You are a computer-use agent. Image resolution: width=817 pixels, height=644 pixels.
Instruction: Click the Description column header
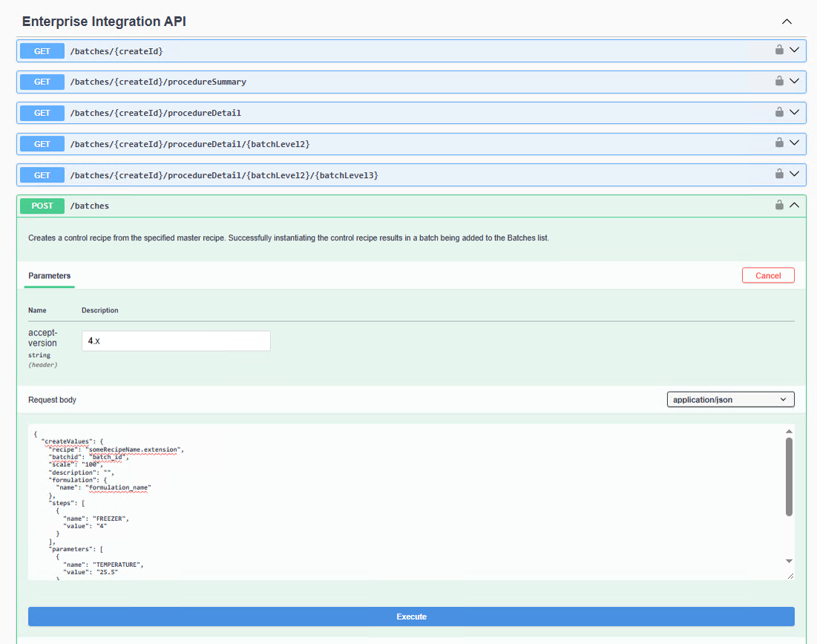100,310
